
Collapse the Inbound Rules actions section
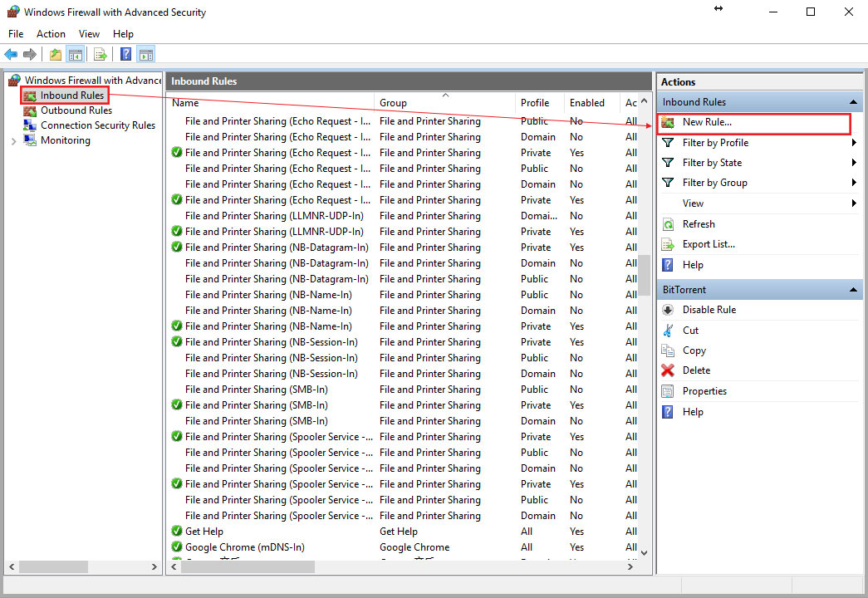click(x=853, y=102)
